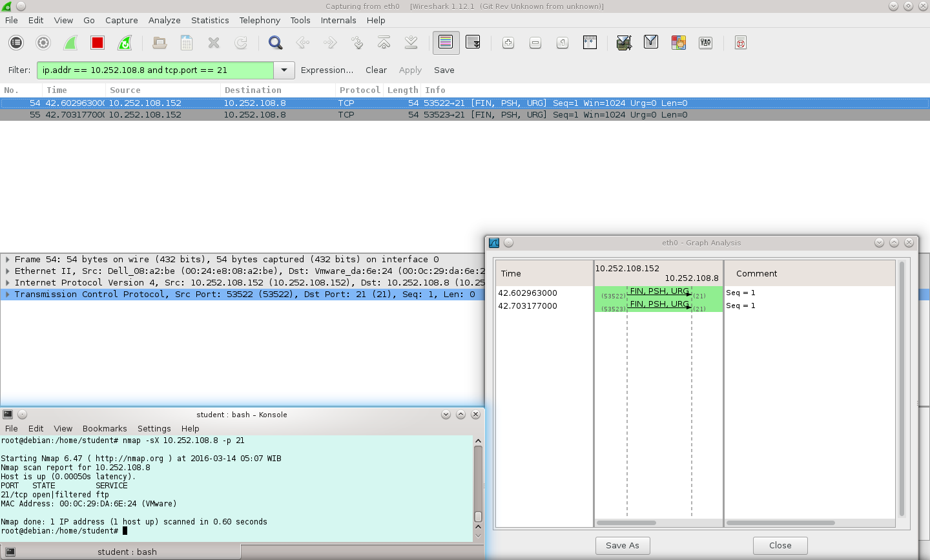930x560 pixels.
Task: Open the Settings menu in Konsole
Action: (x=154, y=428)
